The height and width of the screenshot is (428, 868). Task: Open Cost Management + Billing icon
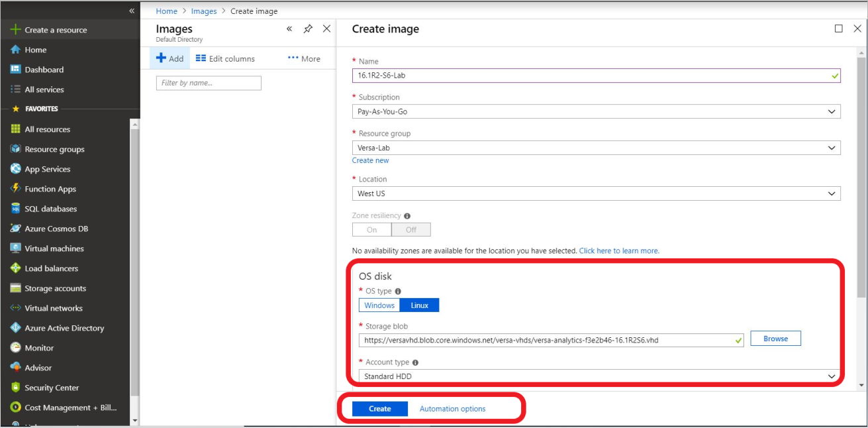coord(15,407)
